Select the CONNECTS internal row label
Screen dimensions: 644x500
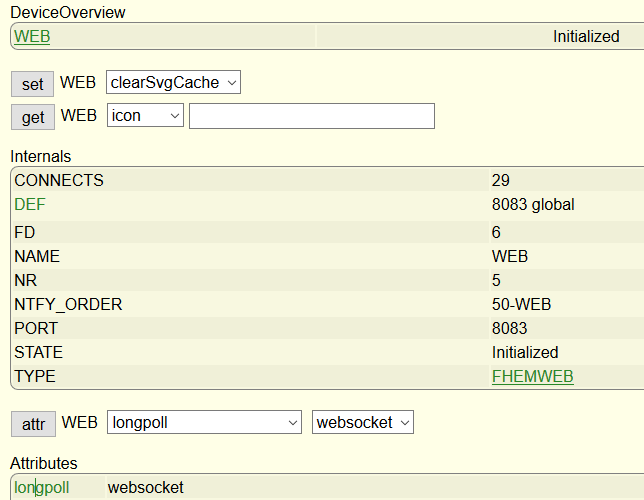(x=59, y=180)
